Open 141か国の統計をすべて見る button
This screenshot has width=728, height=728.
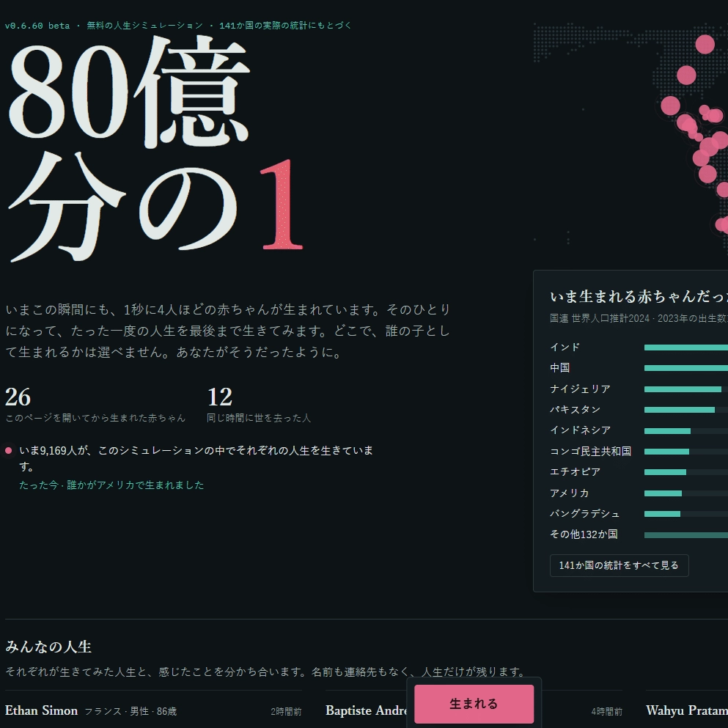tap(619, 565)
